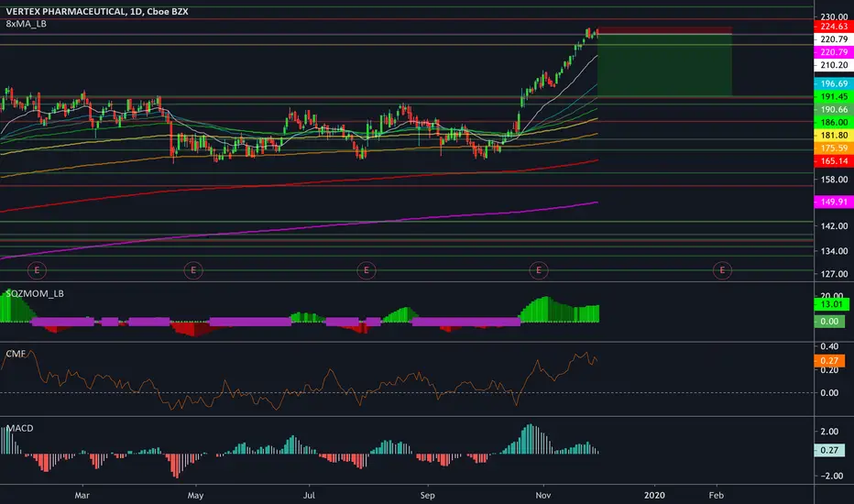The width and height of the screenshot is (854, 504).
Task: Click the red 165.14 price label
Action: (833, 161)
